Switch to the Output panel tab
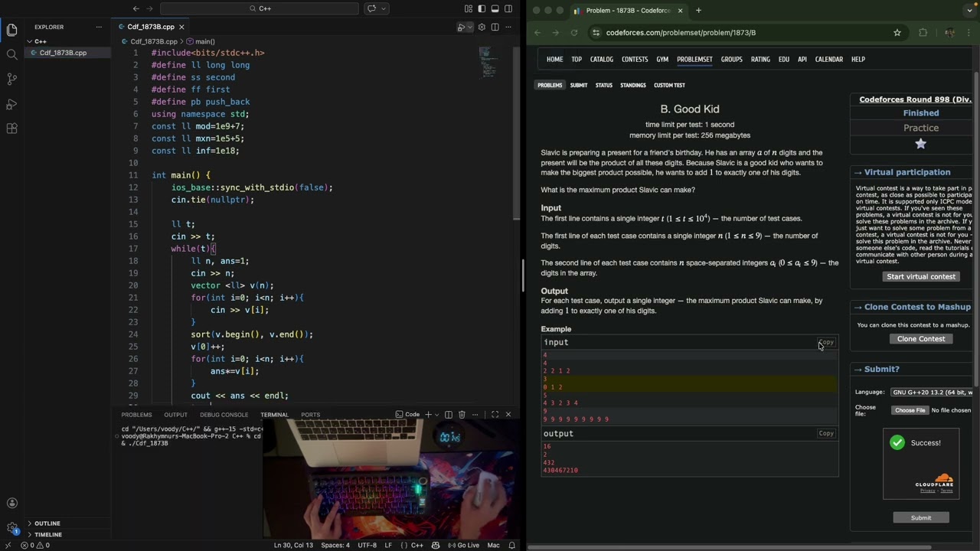This screenshot has width=980, height=551. (x=175, y=415)
